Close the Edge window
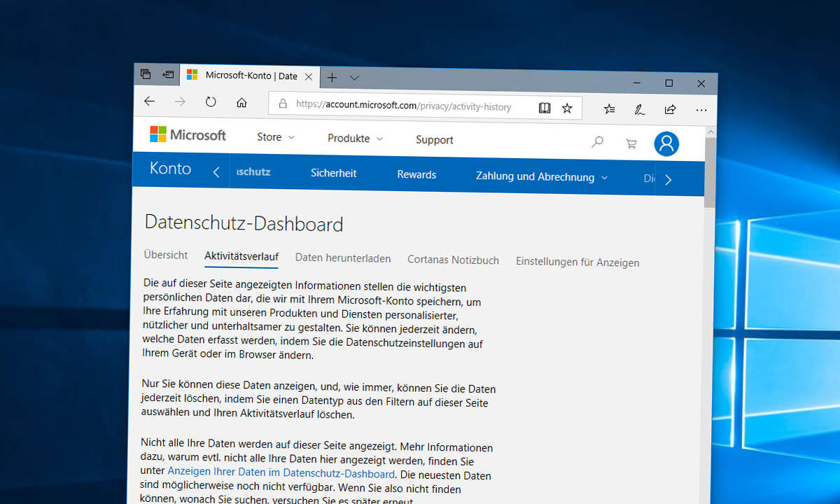This screenshot has height=504, width=840. pyautogui.click(x=701, y=84)
